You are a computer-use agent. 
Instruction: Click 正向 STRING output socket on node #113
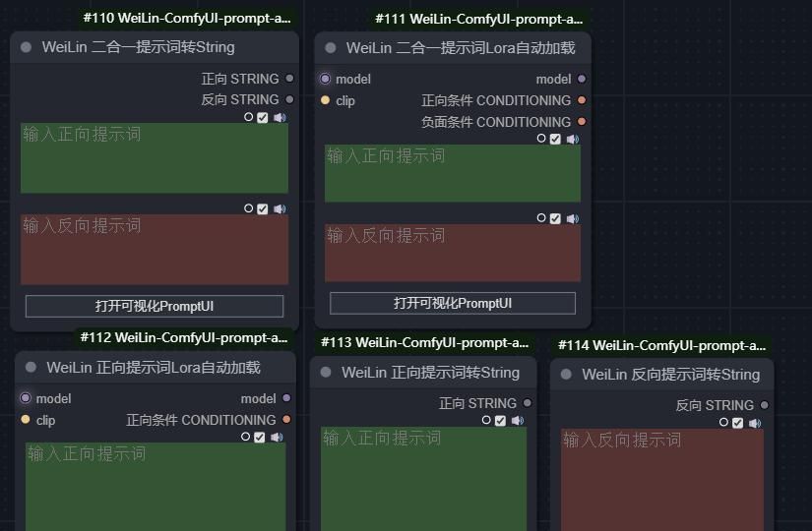(x=528, y=402)
